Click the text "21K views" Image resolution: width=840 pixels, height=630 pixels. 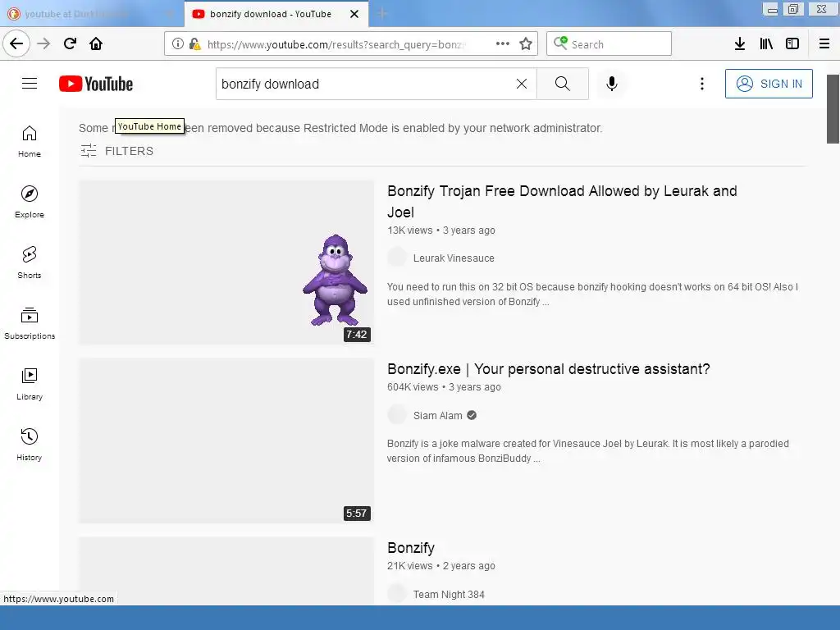[x=410, y=566]
